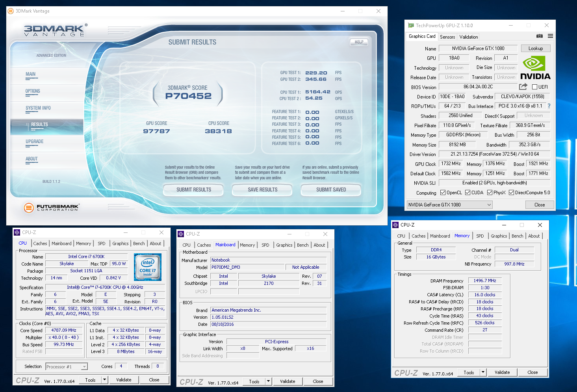Click the mainboard Model field P870DM2_DM3

tap(247, 267)
